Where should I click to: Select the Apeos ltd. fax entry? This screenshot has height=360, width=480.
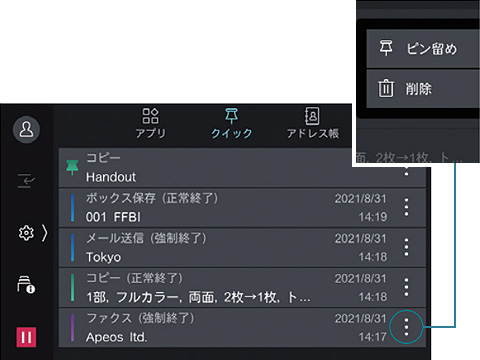pyautogui.click(x=242, y=327)
